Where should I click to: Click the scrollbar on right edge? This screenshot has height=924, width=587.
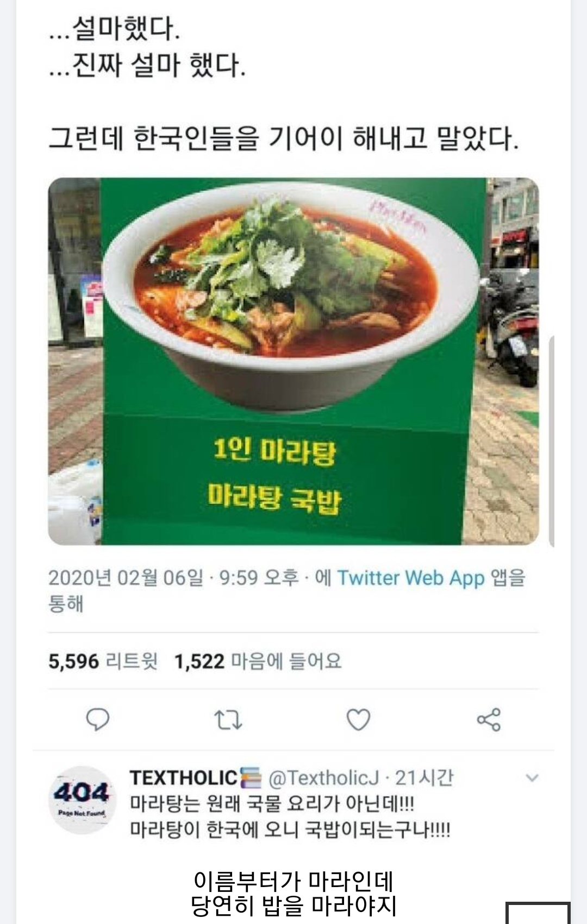pyautogui.click(x=552, y=441)
